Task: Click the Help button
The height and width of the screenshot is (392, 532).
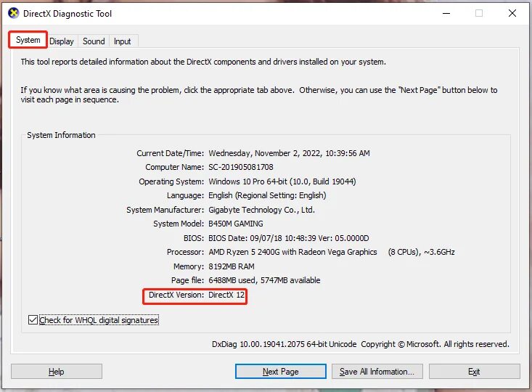Action: 57,372
